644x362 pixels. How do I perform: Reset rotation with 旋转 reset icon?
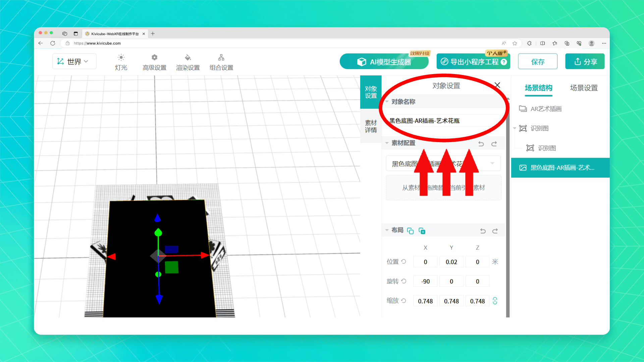point(404,281)
